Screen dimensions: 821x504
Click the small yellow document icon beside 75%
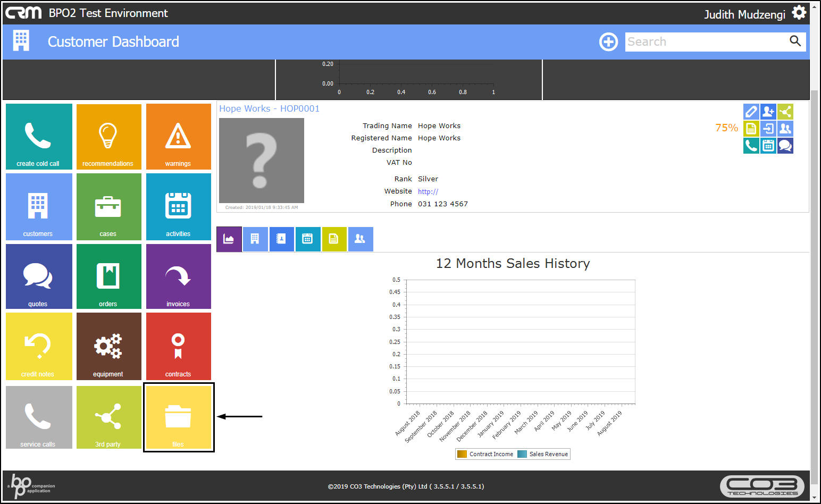pos(751,129)
